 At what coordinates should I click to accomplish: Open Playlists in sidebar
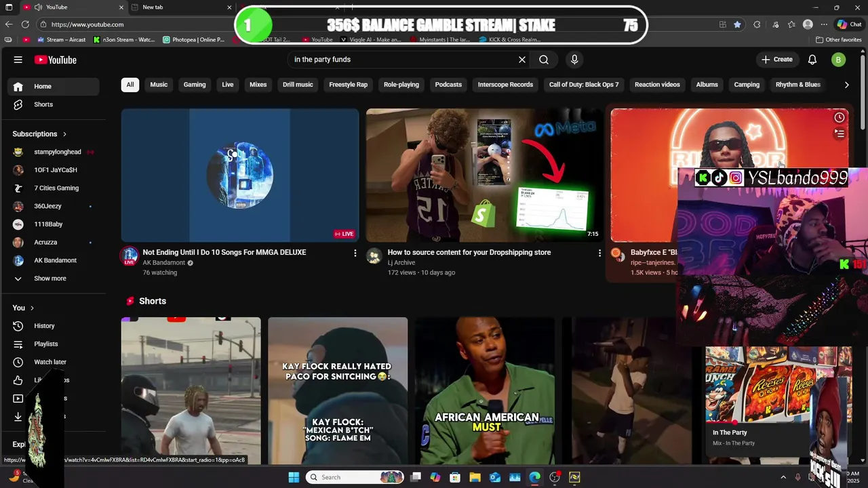tap(54, 344)
